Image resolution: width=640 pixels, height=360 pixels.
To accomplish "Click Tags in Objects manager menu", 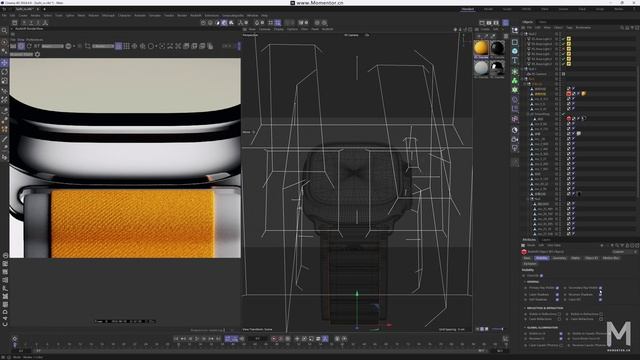I will pyautogui.click(x=569, y=28).
